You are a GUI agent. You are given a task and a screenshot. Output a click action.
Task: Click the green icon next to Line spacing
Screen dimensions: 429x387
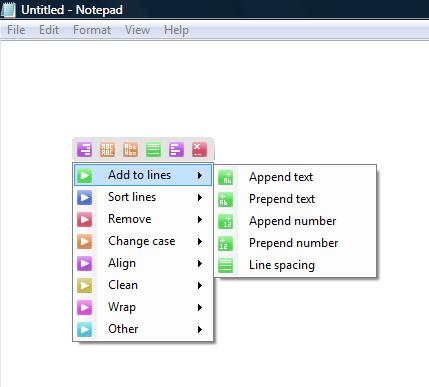click(226, 265)
